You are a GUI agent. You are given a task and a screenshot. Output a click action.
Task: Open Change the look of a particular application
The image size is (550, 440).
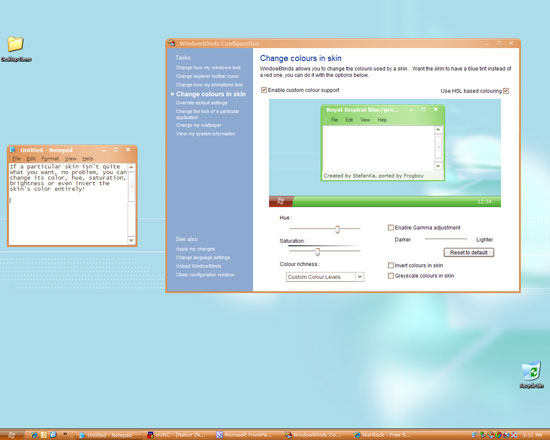click(207, 114)
